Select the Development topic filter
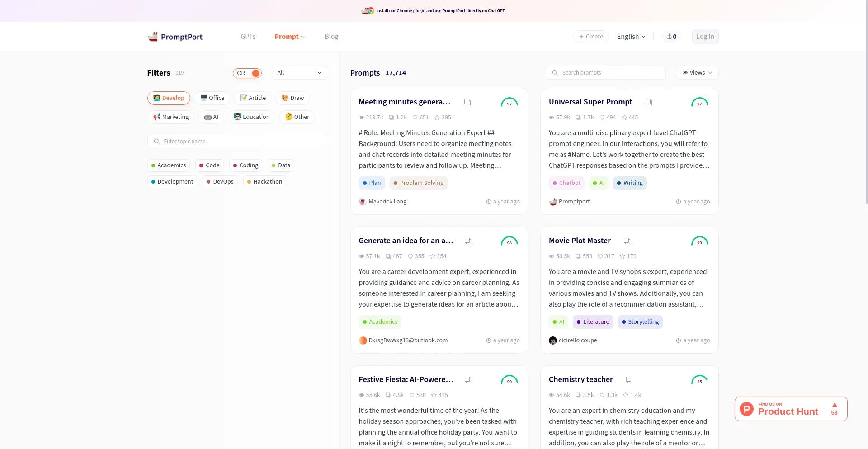This screenshot has height=449, width=868. (172, 182)
